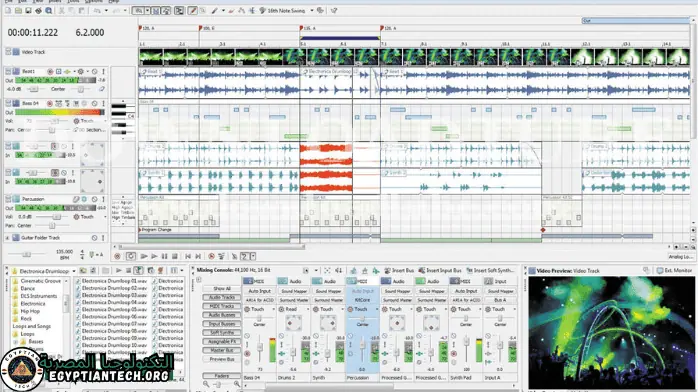Viewport: 698px width, 392px height.
Task: Click the timecode display 00:00:11.222
Action: (32, 32)
